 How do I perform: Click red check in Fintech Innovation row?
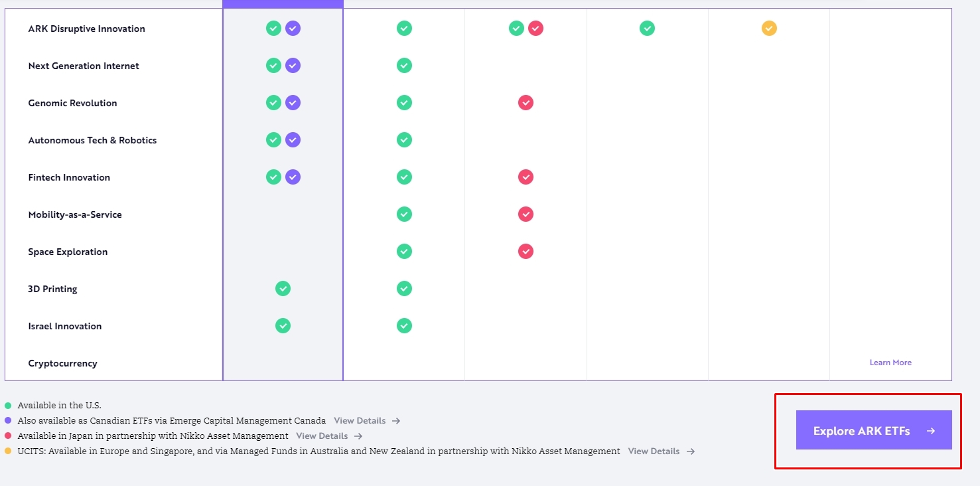pyautogui.click(x=525, y=177)
